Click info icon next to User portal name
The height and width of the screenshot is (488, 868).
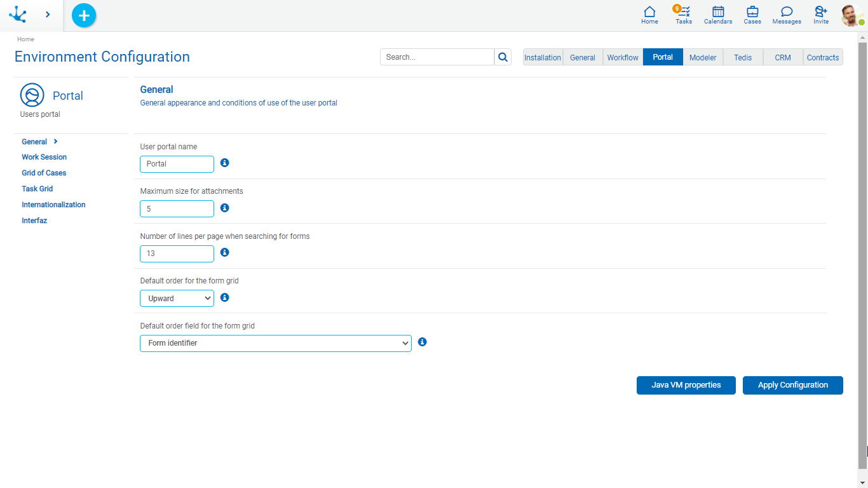point(224,163)
